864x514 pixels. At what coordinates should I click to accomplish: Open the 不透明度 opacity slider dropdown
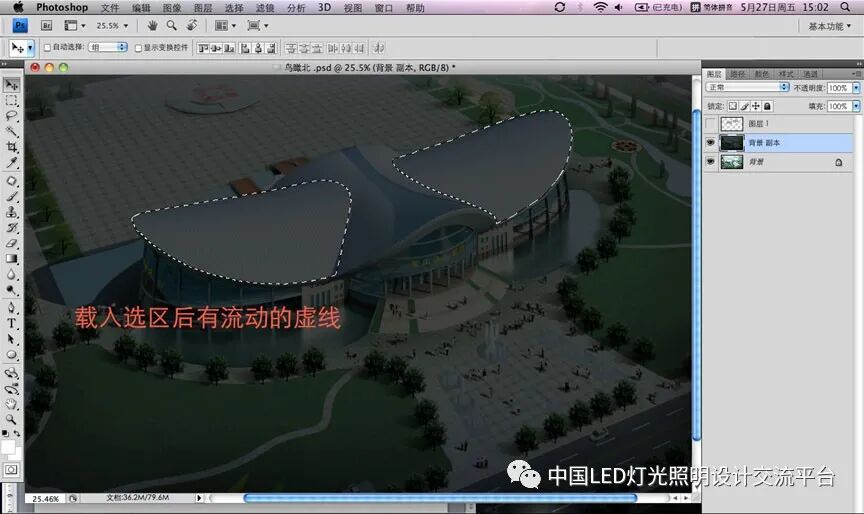856,88
